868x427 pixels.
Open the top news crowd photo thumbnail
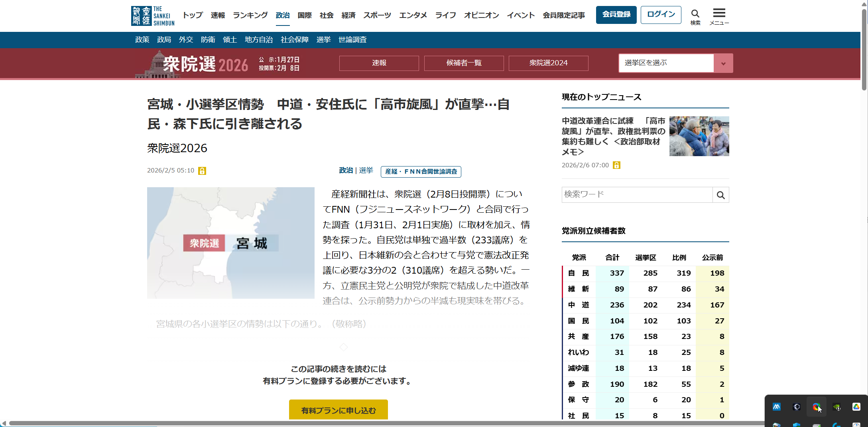pos(699,136)
